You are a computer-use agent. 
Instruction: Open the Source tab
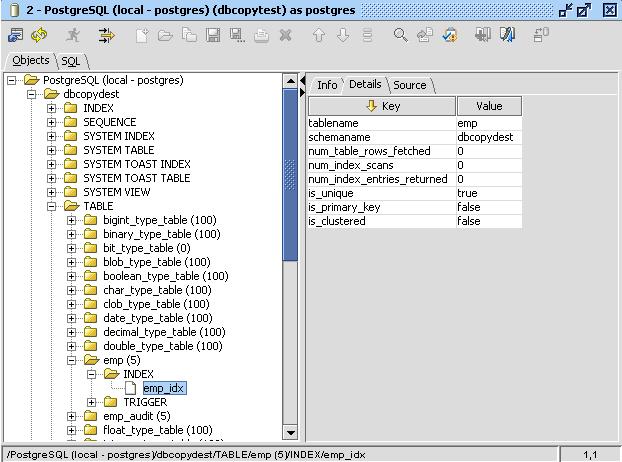tap(409, 85)
